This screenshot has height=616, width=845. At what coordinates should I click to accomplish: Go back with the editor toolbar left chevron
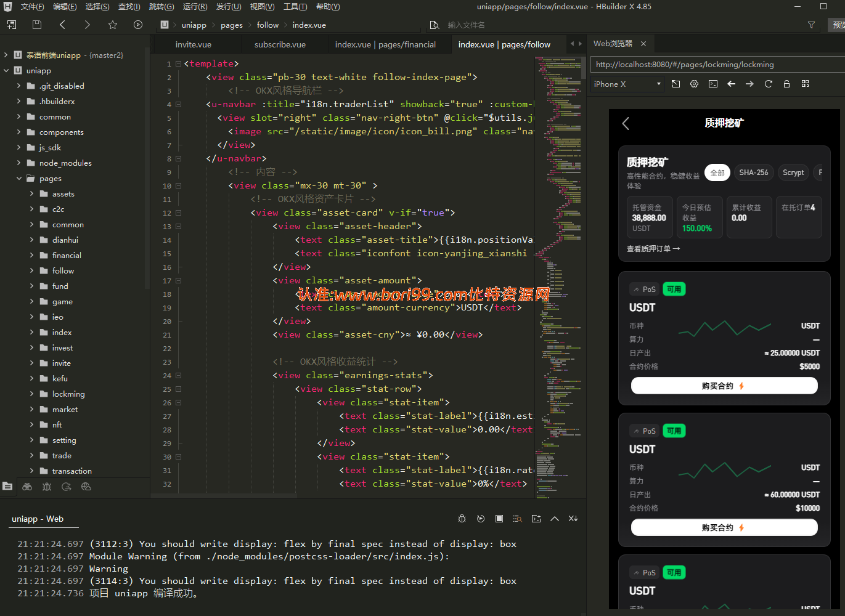(x=62, y=25)
